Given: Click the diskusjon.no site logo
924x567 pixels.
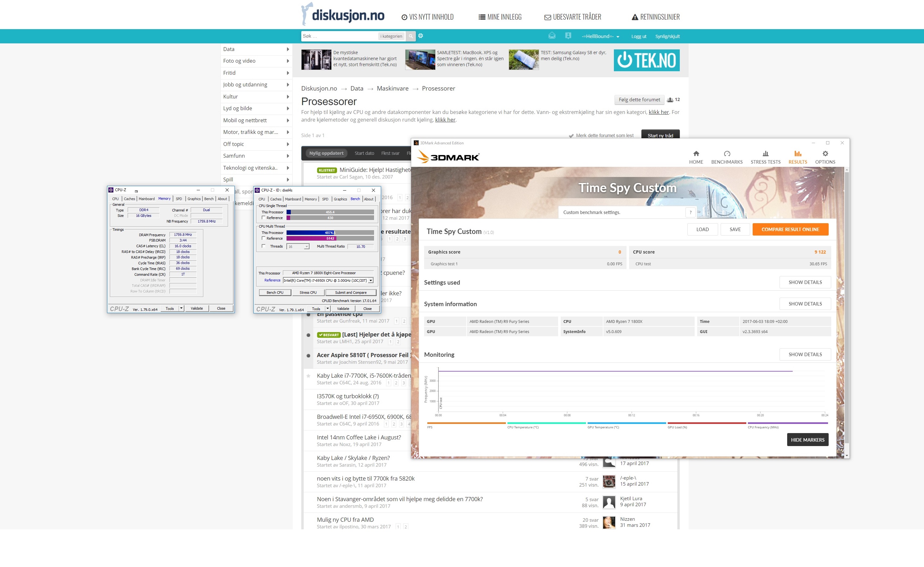Looking at the screenshot, I should tap(343, 15).
